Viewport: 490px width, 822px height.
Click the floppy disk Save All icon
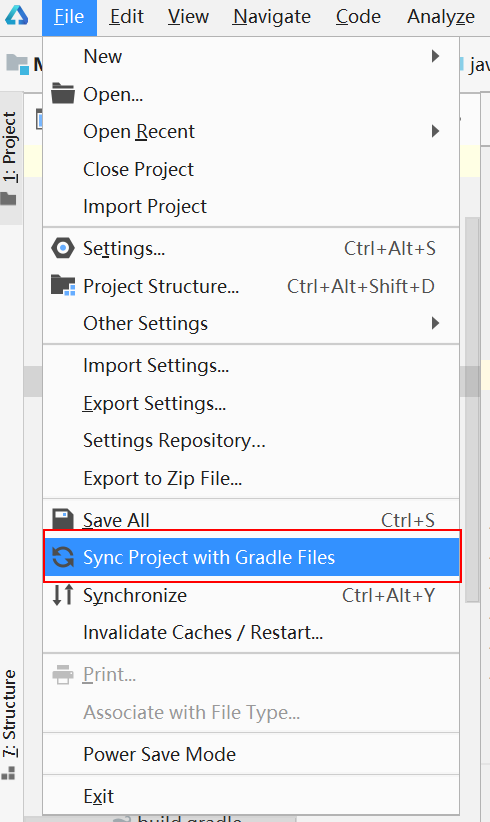(x=63, y=520)
